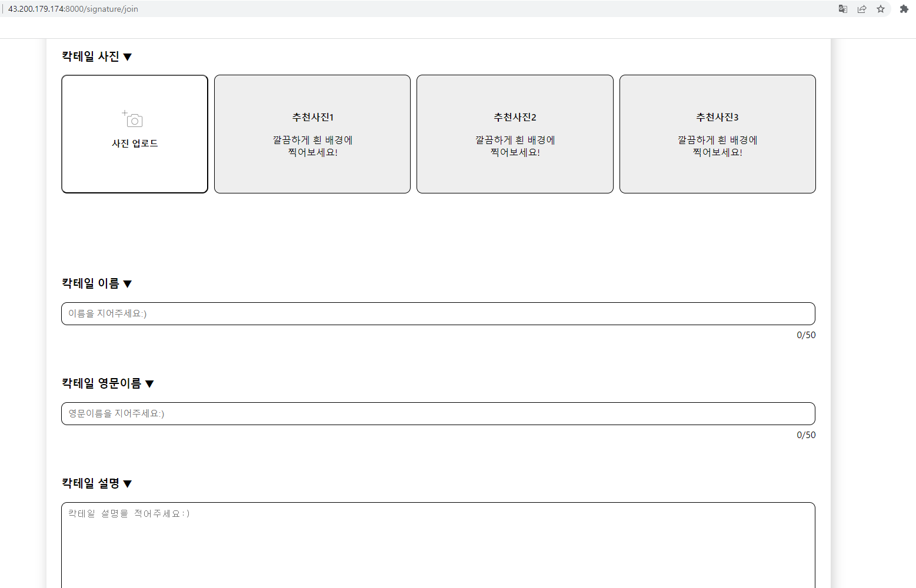The height and width of the screenshot is (588, 916).
Task: Focus the cocktail name input field
Action: [438, 313]
